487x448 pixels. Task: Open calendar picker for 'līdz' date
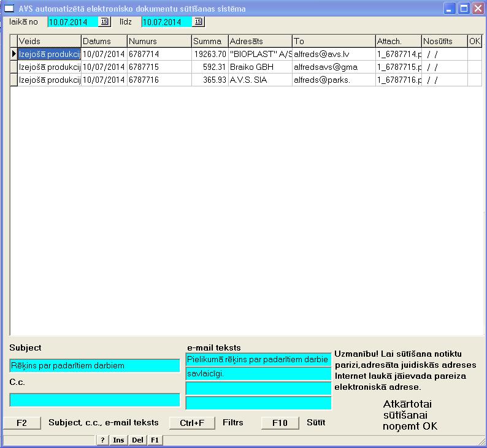[x=199, y=21]
